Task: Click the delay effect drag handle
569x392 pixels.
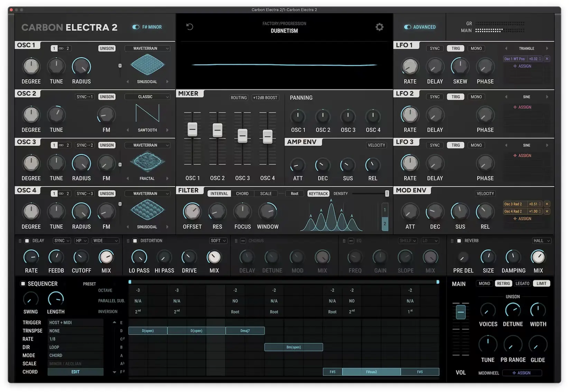Action: click(20, 241)
